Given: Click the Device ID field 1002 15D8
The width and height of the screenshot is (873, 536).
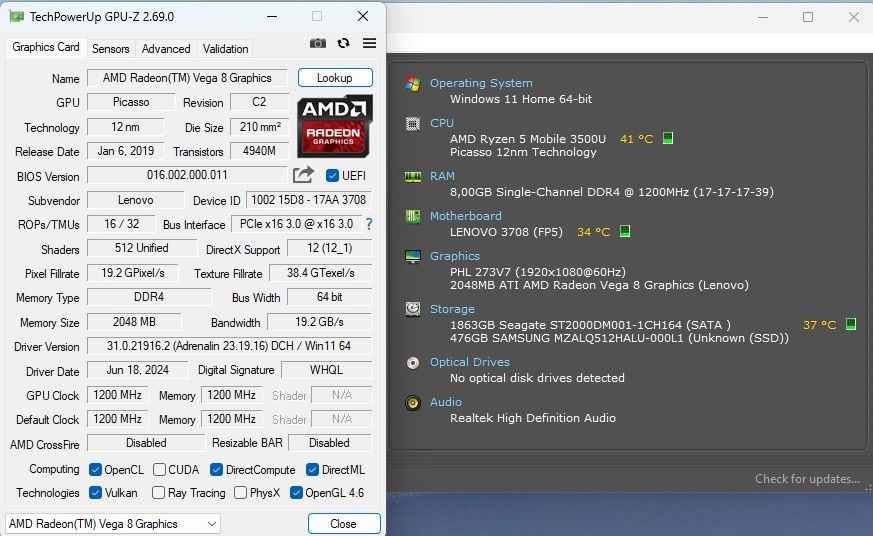Looking at the screenshot, I should [308, 200].
